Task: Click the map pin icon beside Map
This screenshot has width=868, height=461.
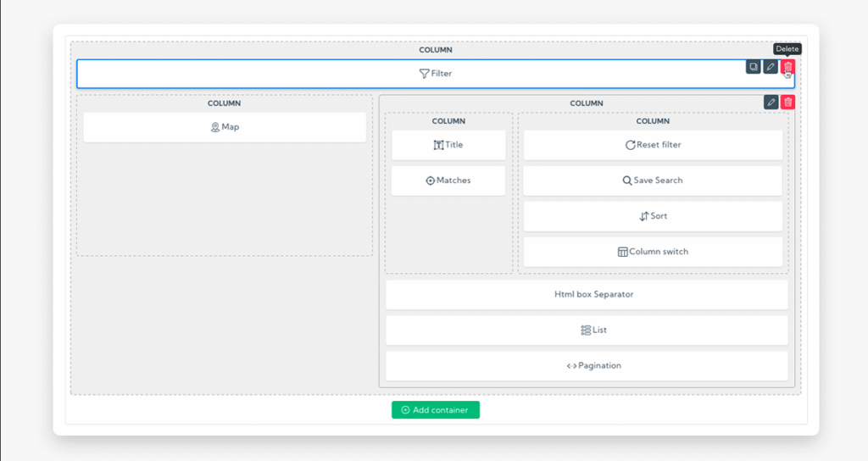Action: coord(215,127)
